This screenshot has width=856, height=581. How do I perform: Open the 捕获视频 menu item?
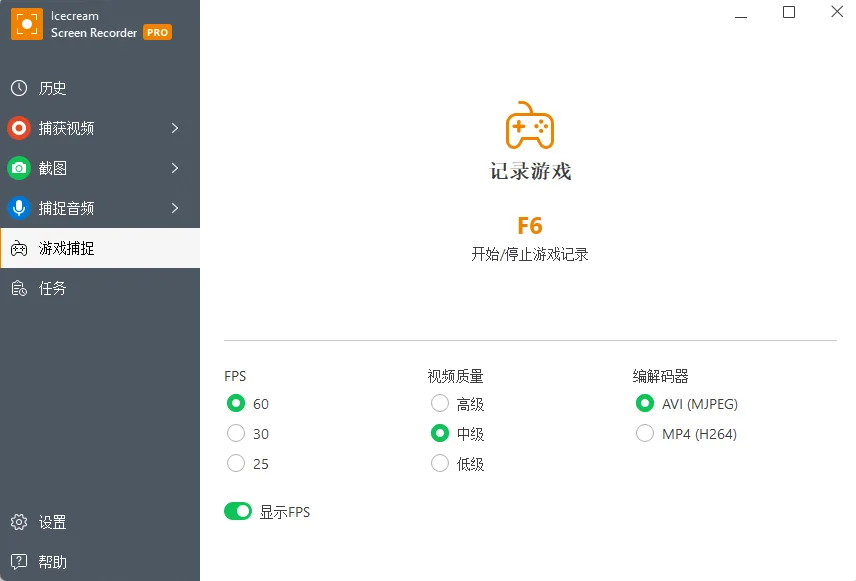pos(100,128)
